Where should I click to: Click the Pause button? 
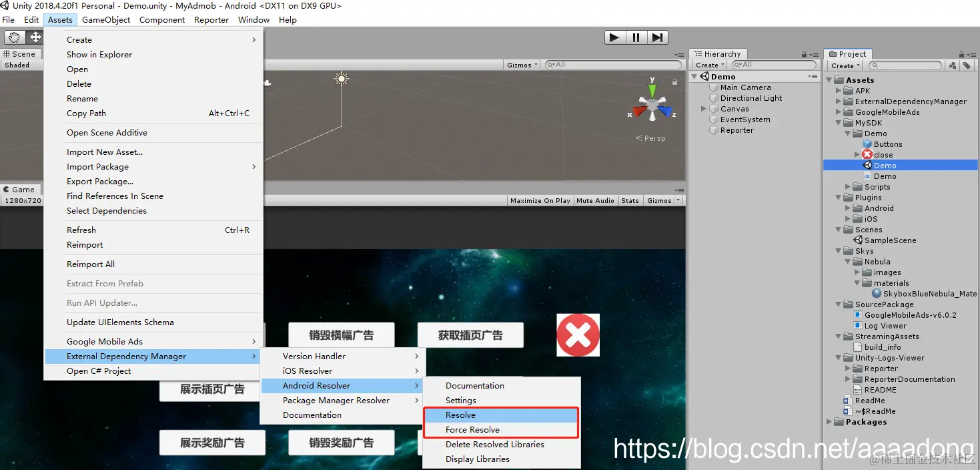[636, 37]
